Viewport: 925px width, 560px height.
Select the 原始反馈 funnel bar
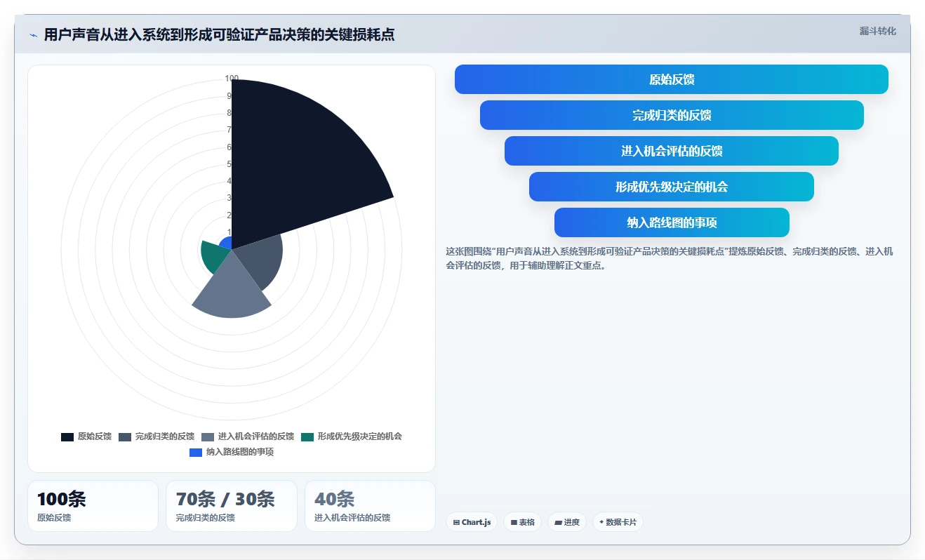click(x=672, y=79)
